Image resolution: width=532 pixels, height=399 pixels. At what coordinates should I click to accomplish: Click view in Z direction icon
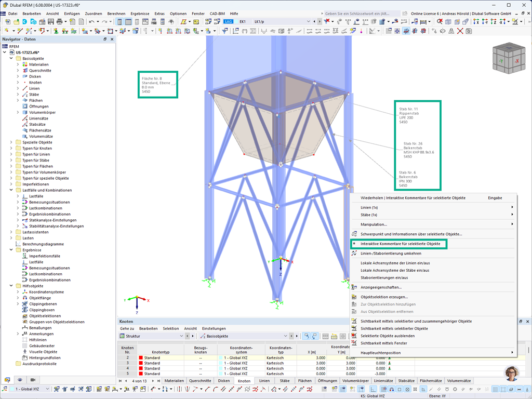click(x=494, y=22)
